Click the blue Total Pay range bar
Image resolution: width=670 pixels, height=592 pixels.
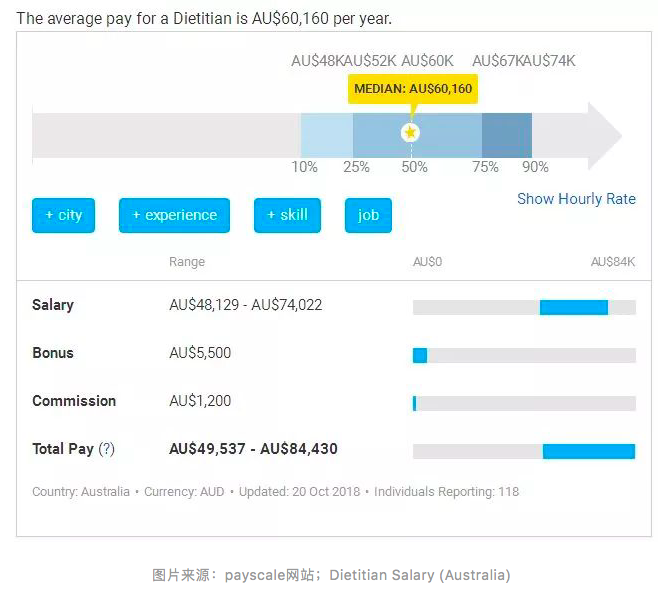coord(589,451)
